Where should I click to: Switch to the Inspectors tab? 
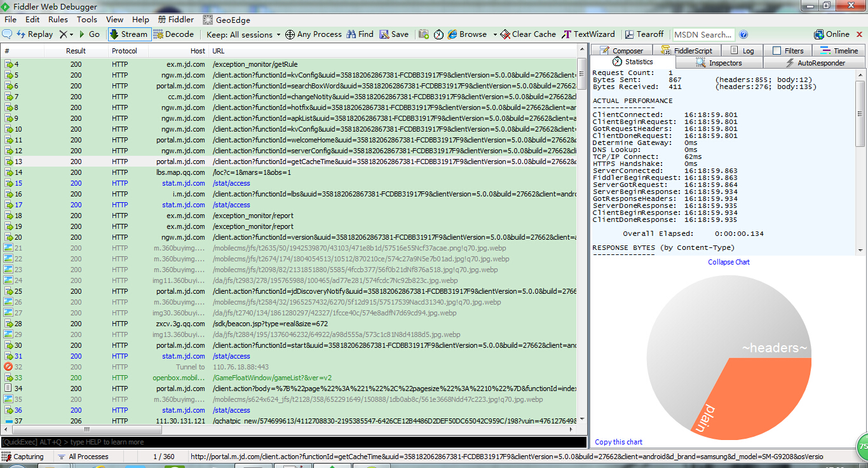coord(719,63)
